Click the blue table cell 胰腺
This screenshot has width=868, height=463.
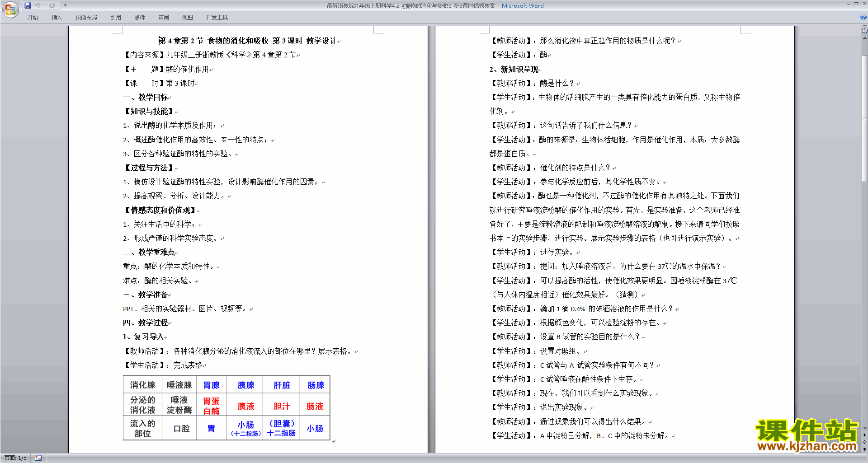pyautogui.click(x=246, y=385)
